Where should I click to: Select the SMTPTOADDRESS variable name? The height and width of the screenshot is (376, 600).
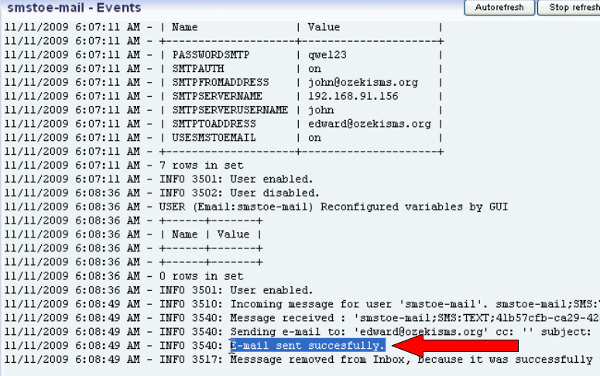(x=214, y=124)
